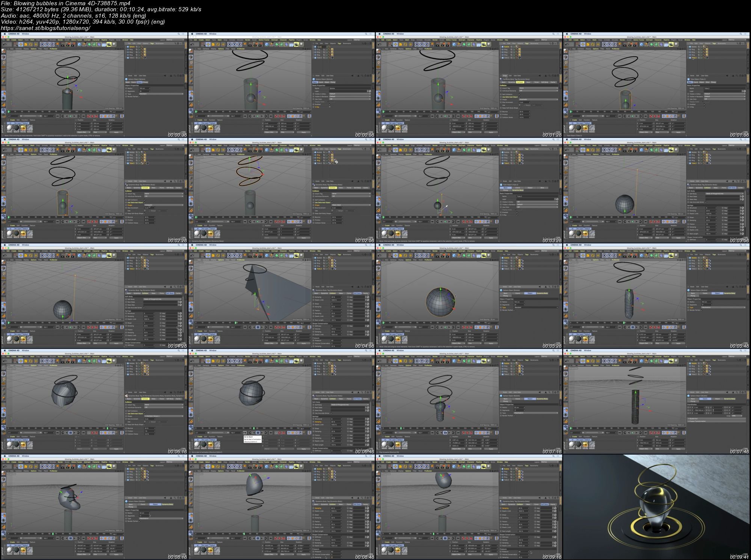Screen dimensions: 751x560
Task: In 00:00:38 frame, click the coordinates Apply button
Action: (x=116, y=132)
